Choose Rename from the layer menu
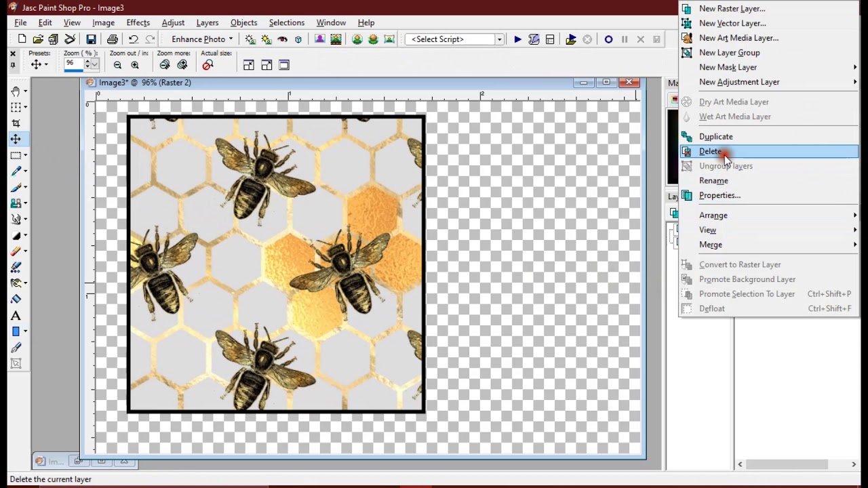The image size is (868, 488). 769,181
